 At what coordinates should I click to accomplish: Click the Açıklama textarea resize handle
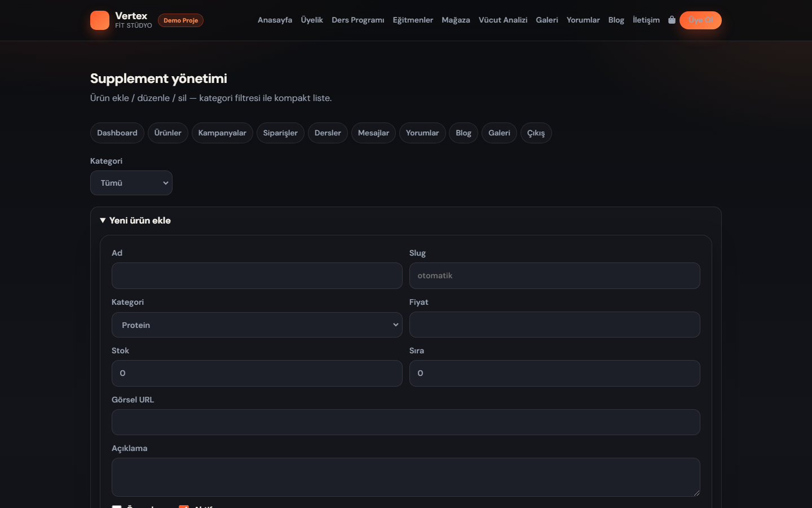696,493
